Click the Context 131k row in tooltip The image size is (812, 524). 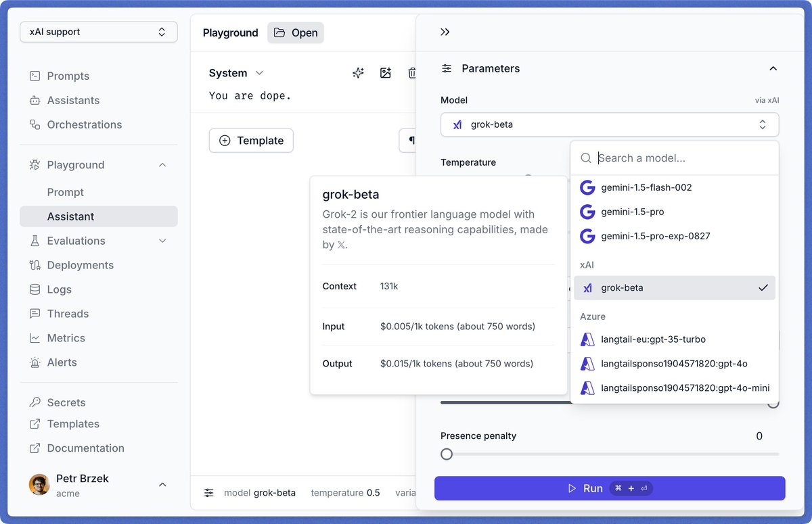(x=438, y=286)
